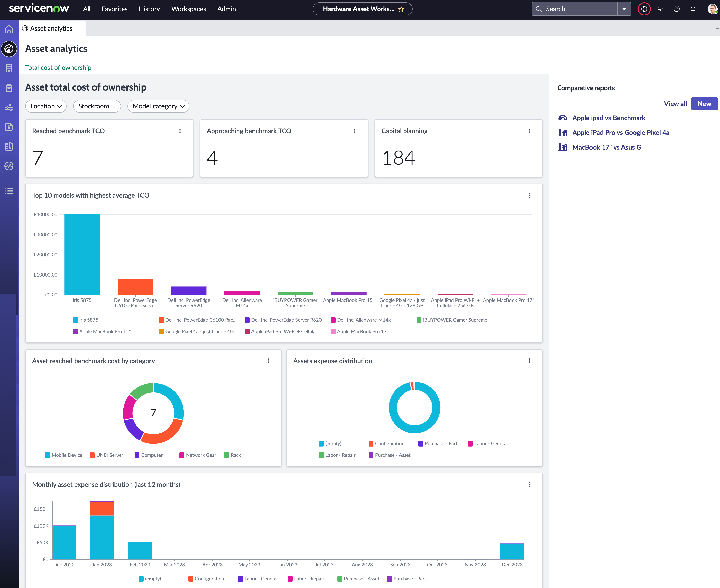Open the Apple ipad vs Benchmark report
Screen dimensions: 720x588
coord(609,118)
